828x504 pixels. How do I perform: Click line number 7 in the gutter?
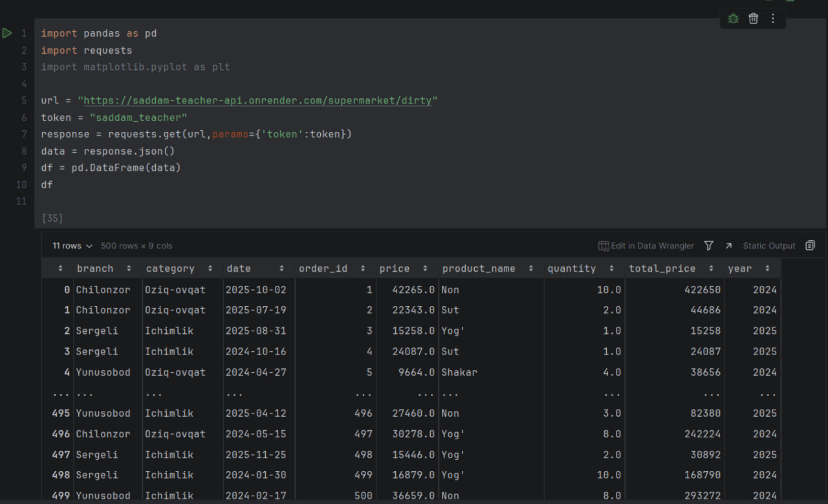[24, 134]
